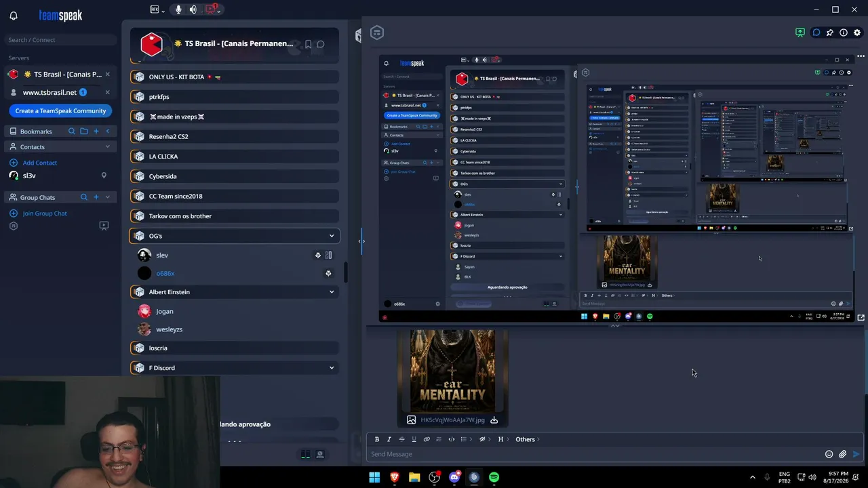Viewport: 868px width, 488px height.
Task: Search within Group Chats
Action: 84,197
